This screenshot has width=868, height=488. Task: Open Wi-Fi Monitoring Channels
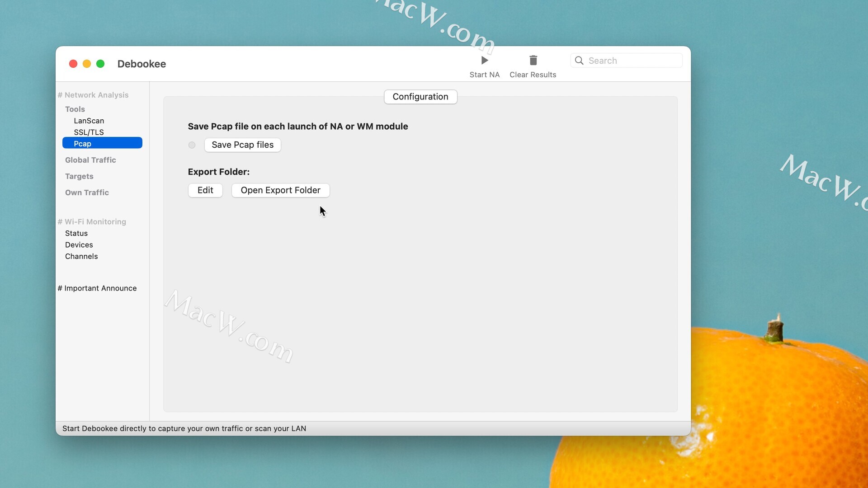pos(81,256)
